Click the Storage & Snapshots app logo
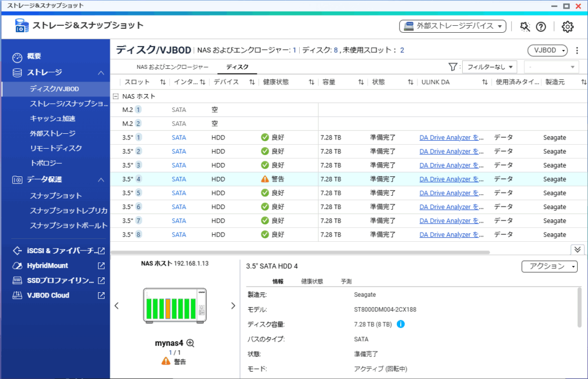This screenshot has height=379, width=588. [21, 25]
